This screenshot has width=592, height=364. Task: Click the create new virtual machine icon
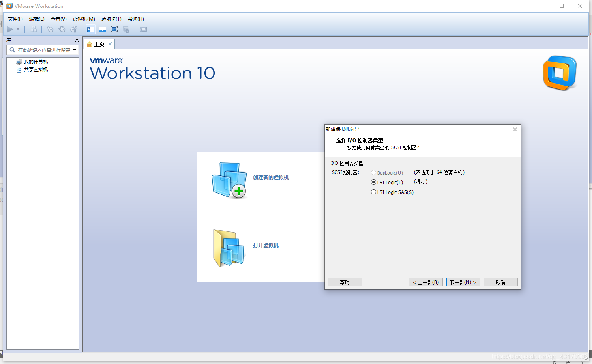pyautogui.click(x=229, y=180)
